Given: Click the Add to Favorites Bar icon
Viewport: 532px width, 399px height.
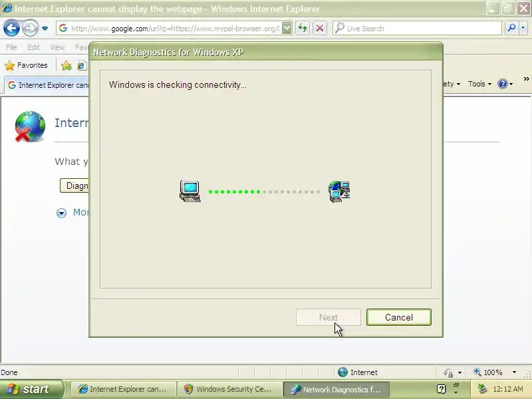Looking at the screenshot, I should (x=66, y=65).
